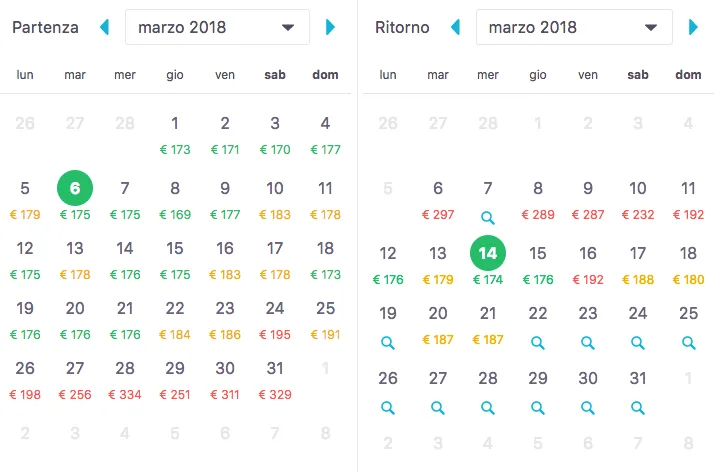The height and width of the screenshot is (472, 717).
Task: Advance to next departure month
Action: point(331,28)
